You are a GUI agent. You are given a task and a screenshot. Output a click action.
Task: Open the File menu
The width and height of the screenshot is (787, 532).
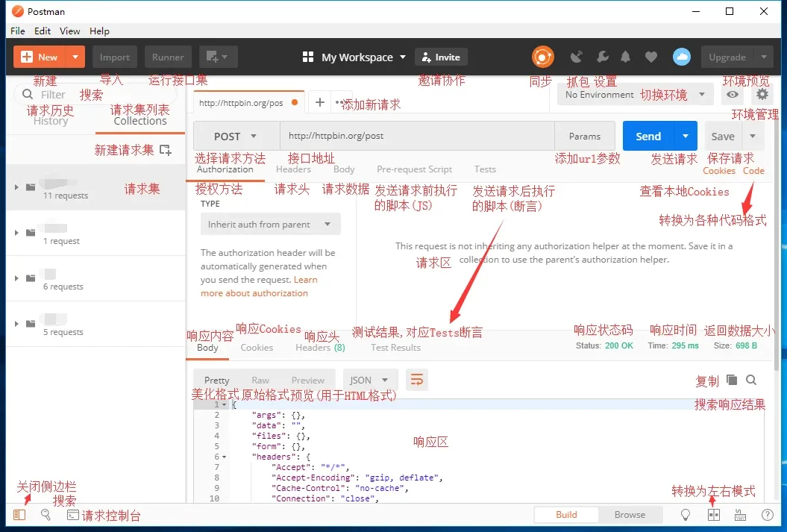pyautogui.click(x=16, y=31)
